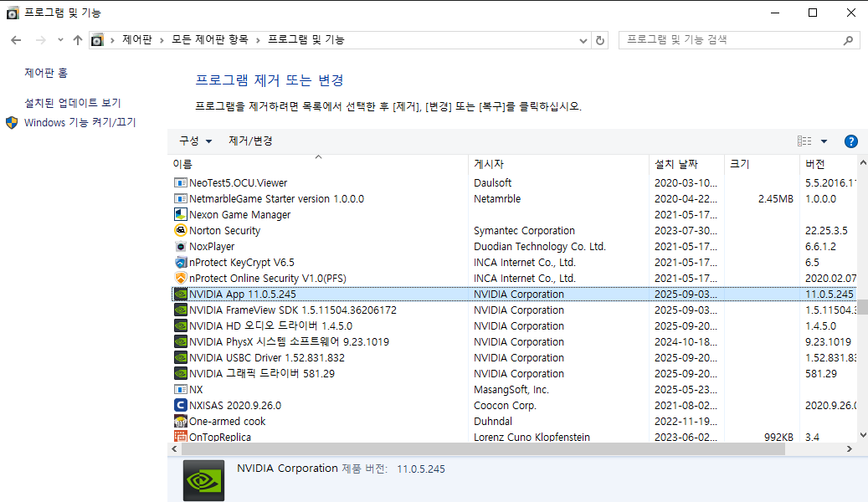Screen dimensions: 868x502
Task: Click the NVIDIA FrameView SDK icon
Action: pyautogui.click(x=180, y=310)
